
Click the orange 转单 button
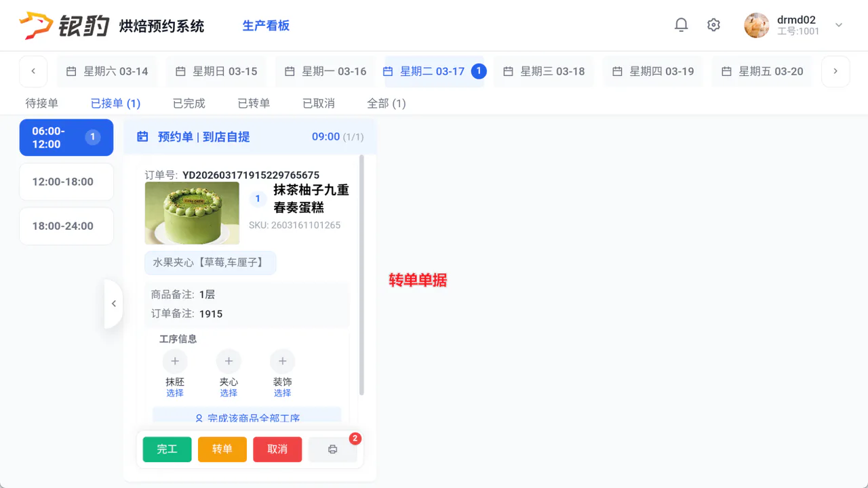tap(222, 449)
